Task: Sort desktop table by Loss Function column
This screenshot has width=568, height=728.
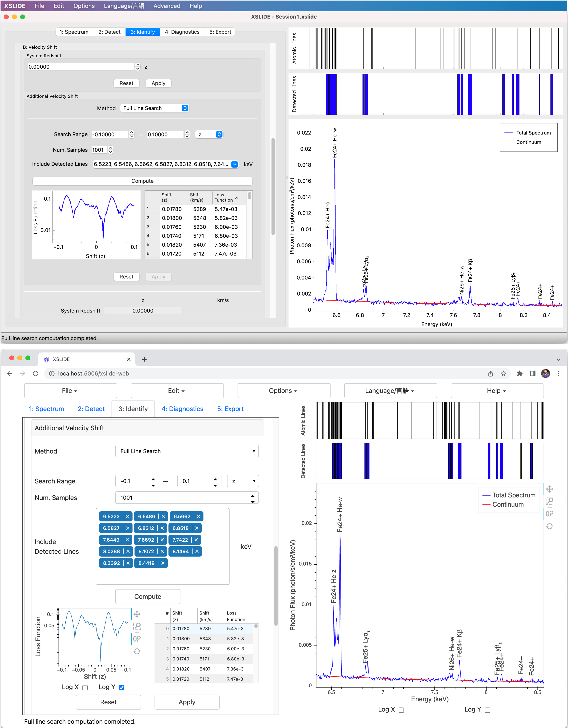Action: tap(226, 197)
